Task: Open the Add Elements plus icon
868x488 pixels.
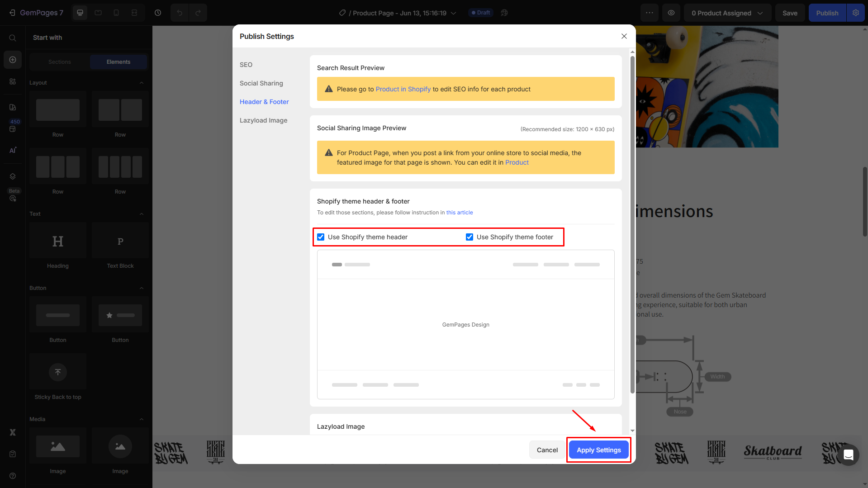Action: pos(12,60)
